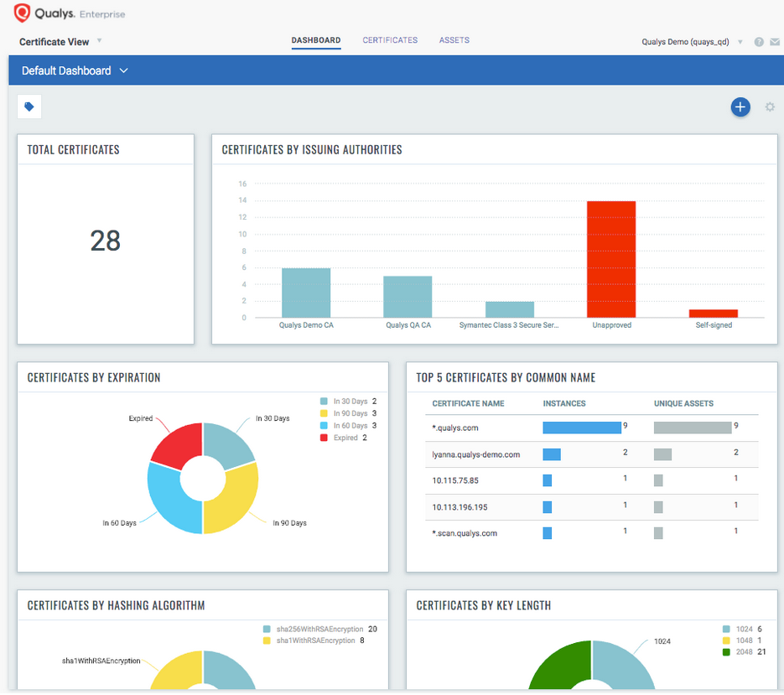The height and width of the screenshot is (695, 784).
Task: Toggle sha1WithRSAEncryption legend swatch
Action: pos(267,641)
